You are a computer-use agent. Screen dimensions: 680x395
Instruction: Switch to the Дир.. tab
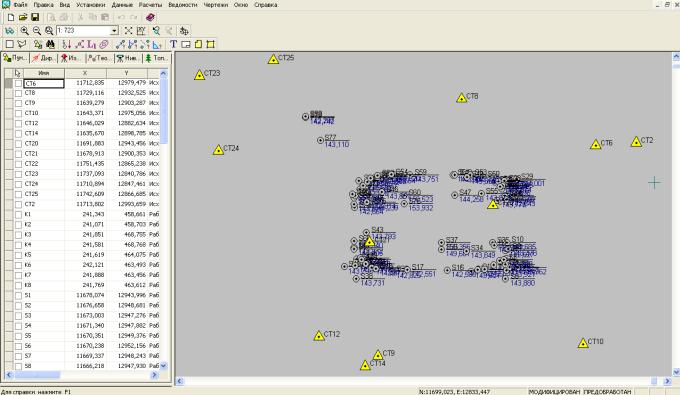pos(43,58)
